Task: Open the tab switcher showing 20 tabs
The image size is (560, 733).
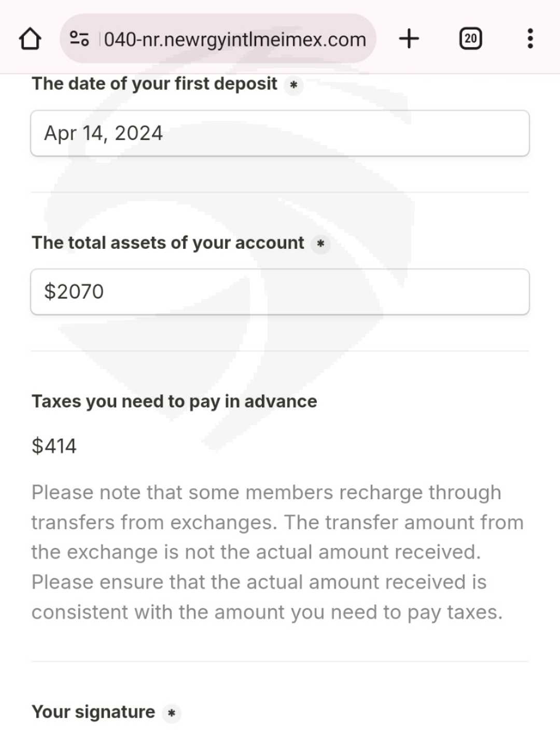Action: pyautogui.click(x=470, y=39)
